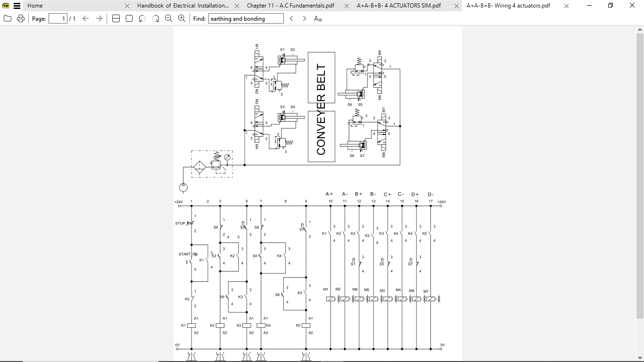
Task: Print the document
Action: coord(20,18)
